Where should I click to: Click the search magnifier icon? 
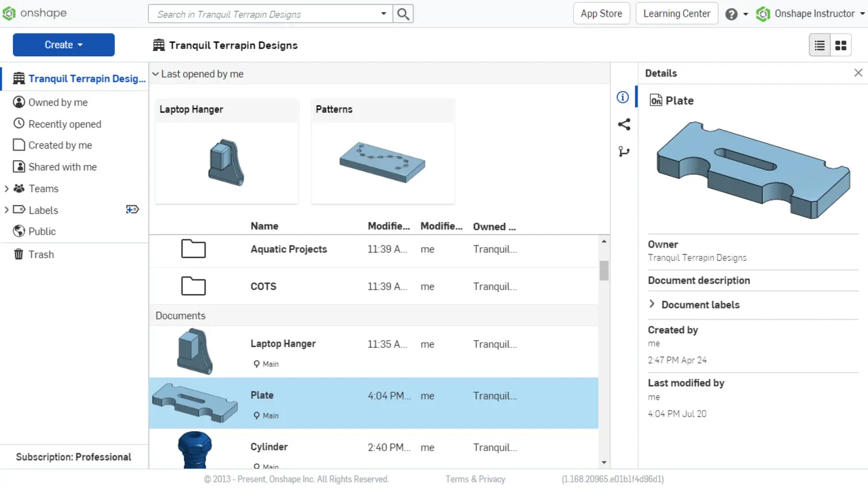point(403,14)
